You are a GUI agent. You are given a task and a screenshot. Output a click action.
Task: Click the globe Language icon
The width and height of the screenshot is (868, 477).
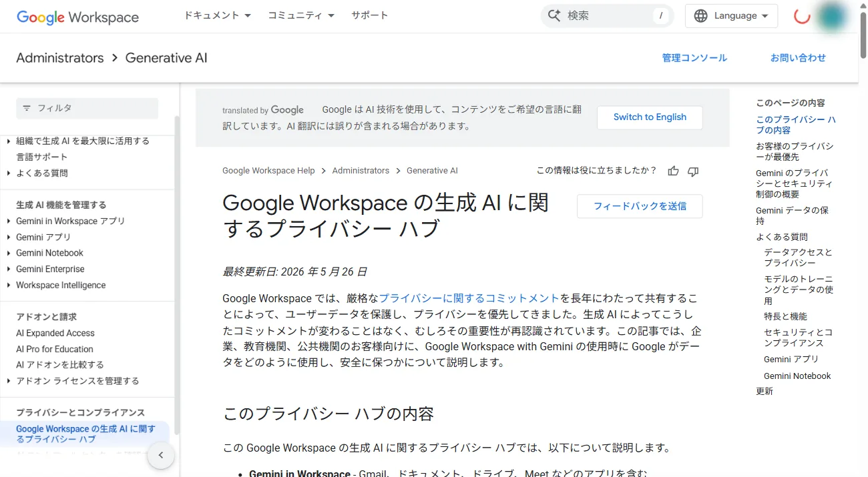(700, 16)
